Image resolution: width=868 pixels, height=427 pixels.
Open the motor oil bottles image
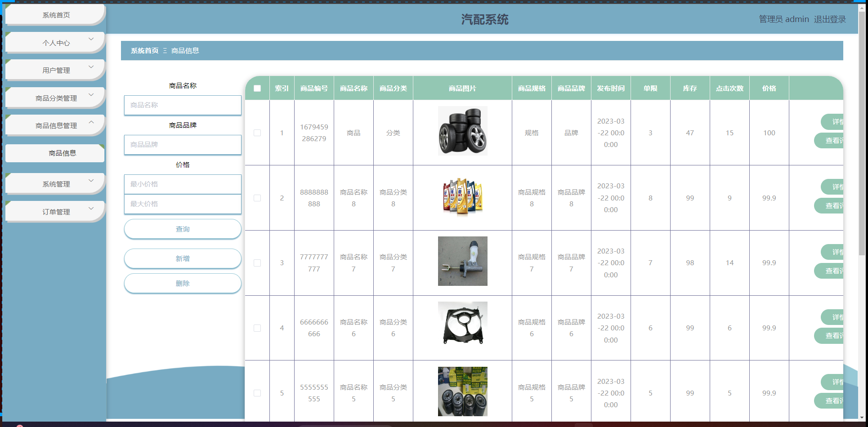click(x=462, y=196)
